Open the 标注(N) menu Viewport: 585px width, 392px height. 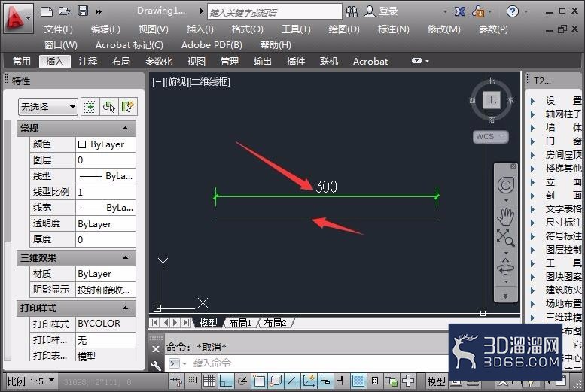(x=393, y=29)
